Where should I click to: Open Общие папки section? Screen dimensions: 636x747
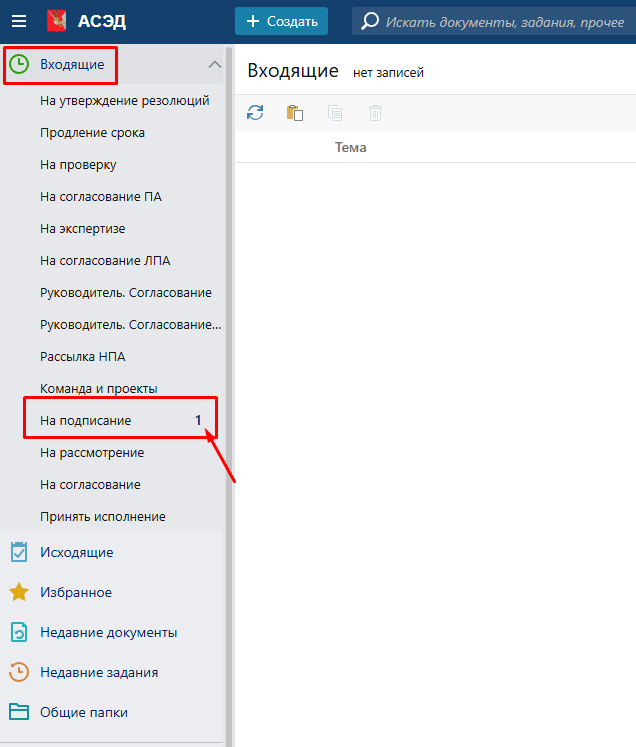point(83,712)
